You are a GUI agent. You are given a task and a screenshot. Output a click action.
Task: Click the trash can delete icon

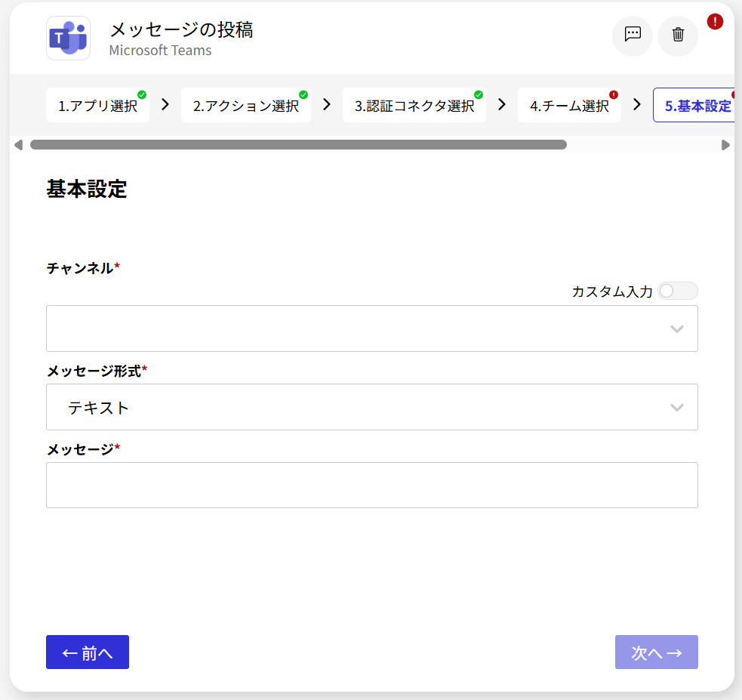click(678, 35)
